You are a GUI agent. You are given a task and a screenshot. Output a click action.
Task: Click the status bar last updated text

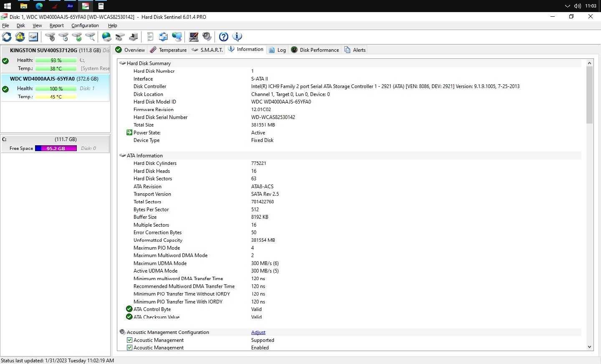tap(58, 360)
